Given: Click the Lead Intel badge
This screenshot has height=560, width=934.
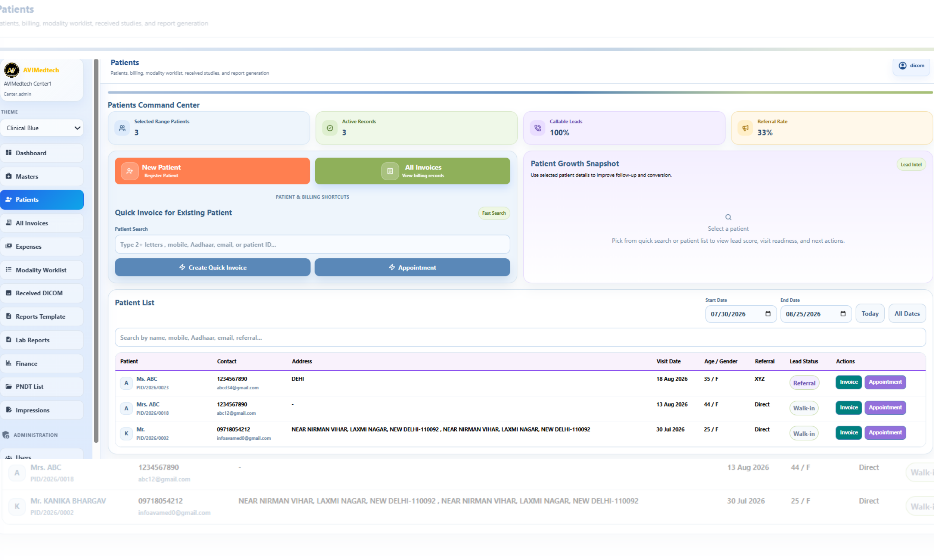Looking at the screenshot, I should pyautogui.click(x=911, y=165).
